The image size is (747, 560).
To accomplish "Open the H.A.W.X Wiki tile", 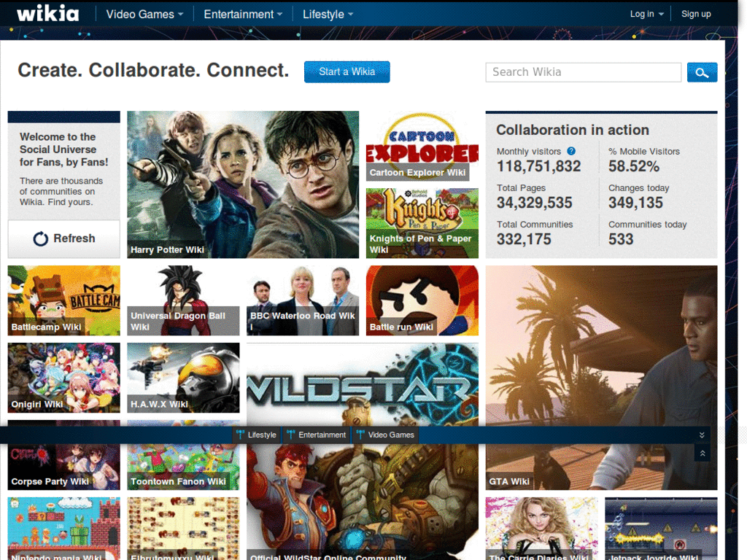I will 183,378.
